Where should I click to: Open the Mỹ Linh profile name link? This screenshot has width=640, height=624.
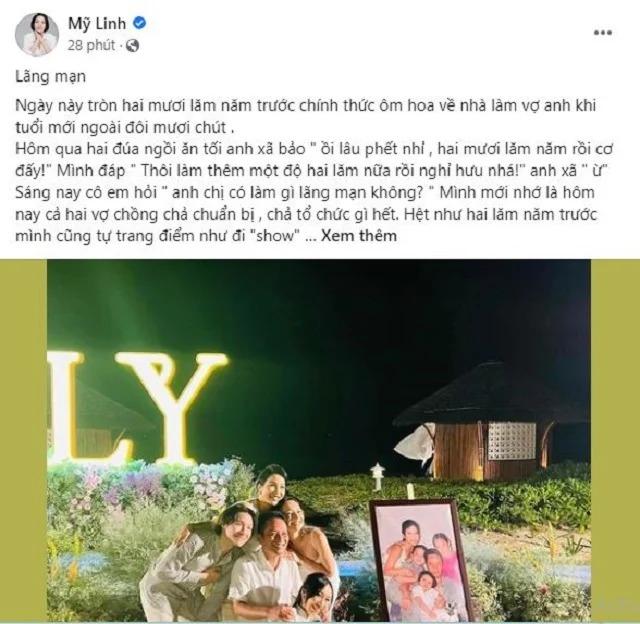(97, 24)
